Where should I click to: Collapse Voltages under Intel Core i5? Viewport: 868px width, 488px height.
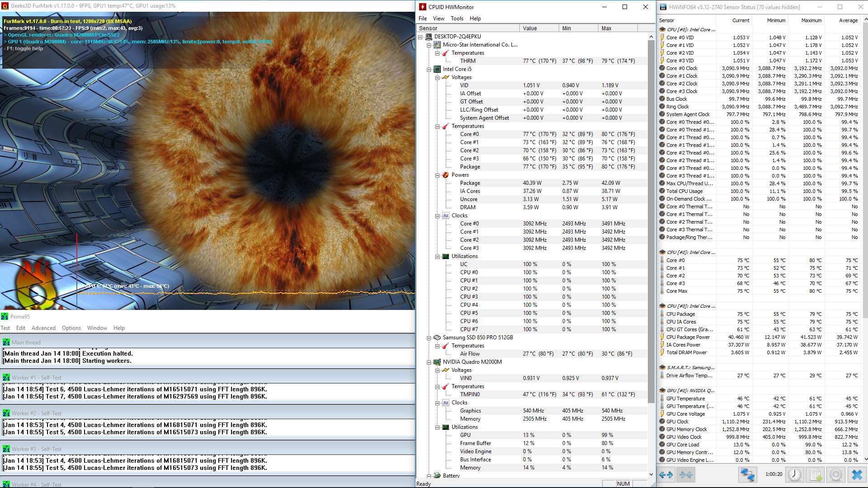(438, 78)
